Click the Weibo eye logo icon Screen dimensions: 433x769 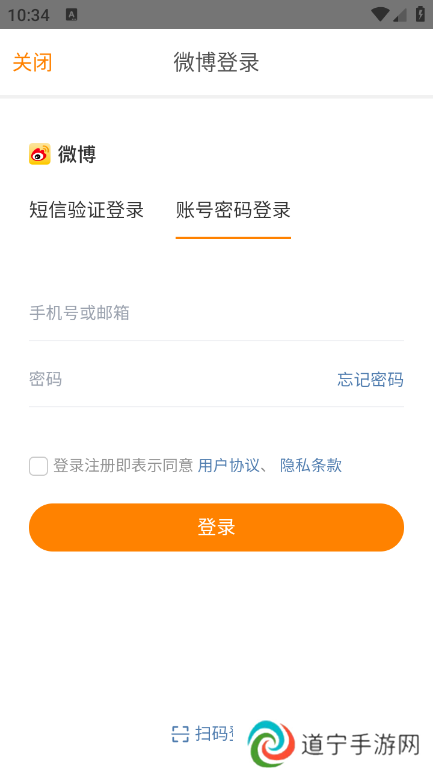(x=40, y=154)
